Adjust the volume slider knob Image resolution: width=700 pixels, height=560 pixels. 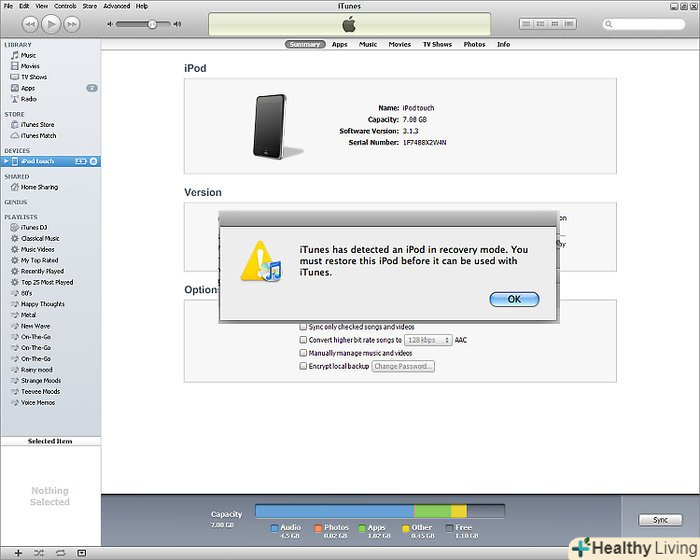pyautogui.click(x=152, y=24)
